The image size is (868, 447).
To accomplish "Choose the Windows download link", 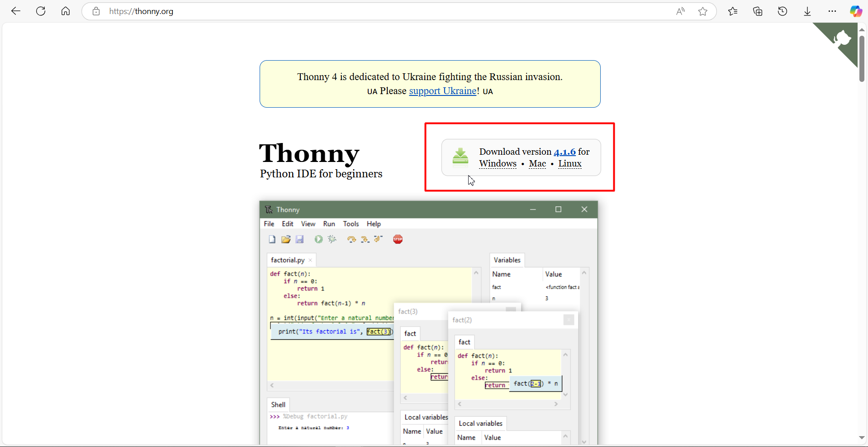I will [x=498, y=164].
